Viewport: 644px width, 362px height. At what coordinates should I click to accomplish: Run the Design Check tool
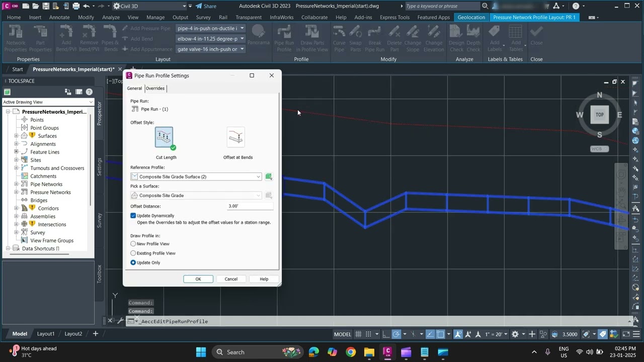[x=456, y=38]
